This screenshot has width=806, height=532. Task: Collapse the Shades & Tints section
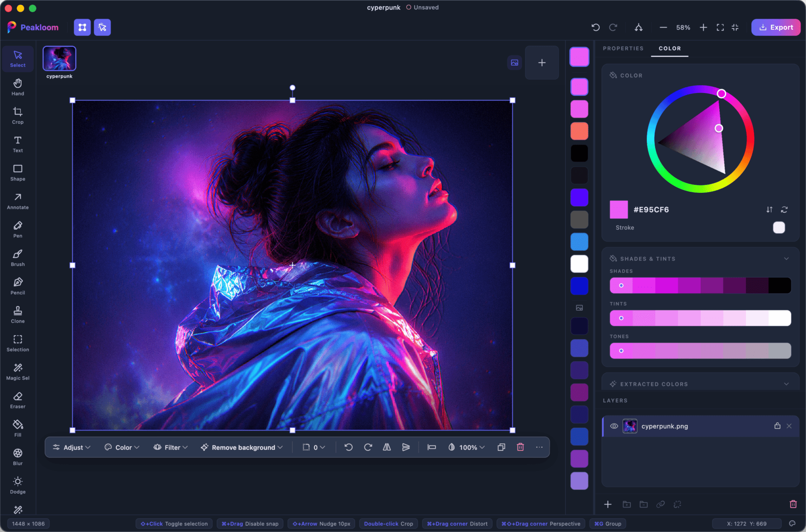pyautogui.click(x=786, y=258)
